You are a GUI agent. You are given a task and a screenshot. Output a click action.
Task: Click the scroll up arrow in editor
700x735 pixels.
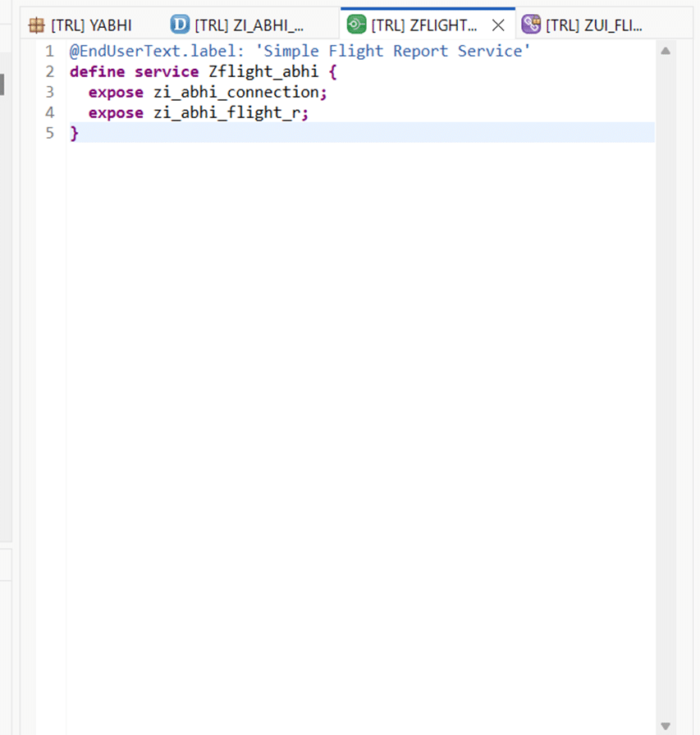pyautogui.click(x=666, y=51)
